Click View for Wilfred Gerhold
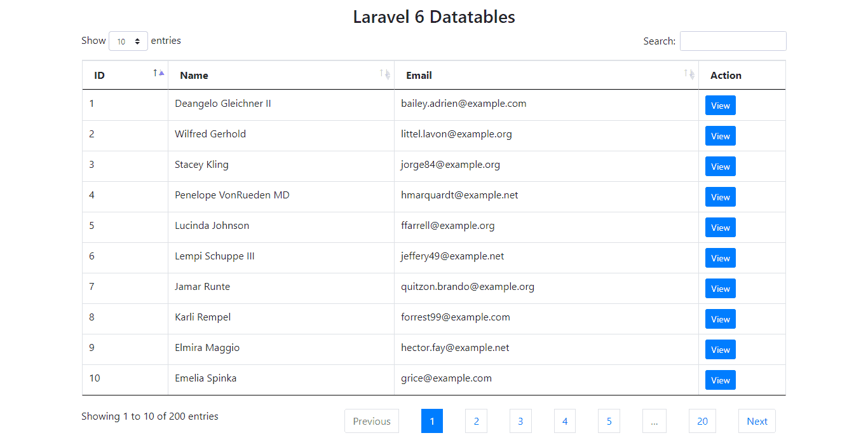 721,136
